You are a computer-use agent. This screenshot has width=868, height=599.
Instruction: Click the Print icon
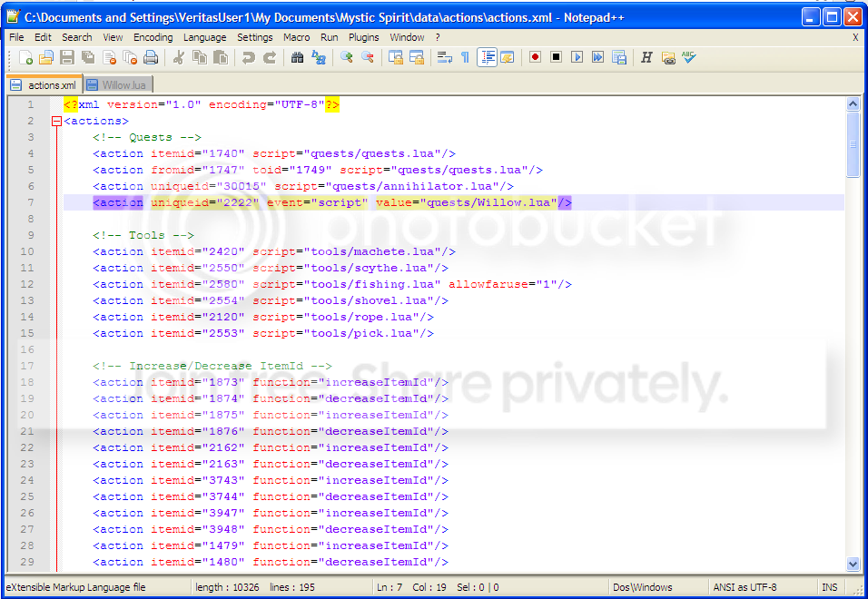point(151,57)
